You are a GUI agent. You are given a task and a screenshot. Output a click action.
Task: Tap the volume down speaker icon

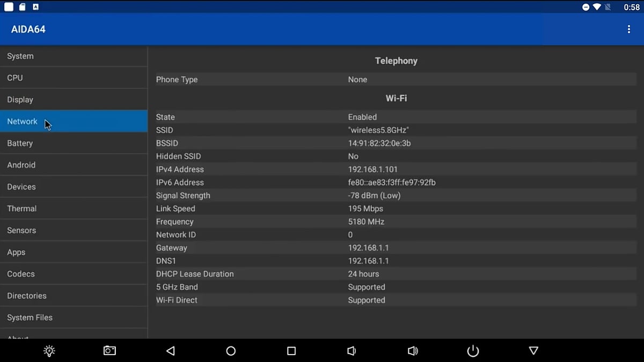point(352,351)
